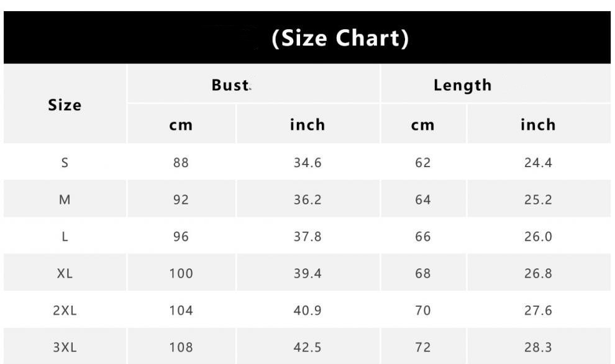Viewport: 615px width, 364px height.
Task: Select the 70 length cm cell
Action: (x=422, y=311)
